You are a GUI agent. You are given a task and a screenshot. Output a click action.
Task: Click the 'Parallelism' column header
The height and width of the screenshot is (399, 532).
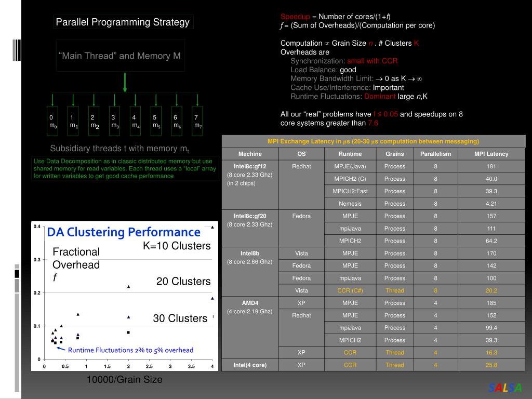point(436,154)
